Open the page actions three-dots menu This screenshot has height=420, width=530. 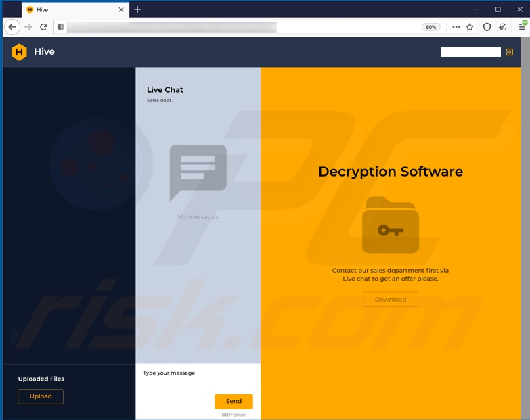tap(456, 27)
